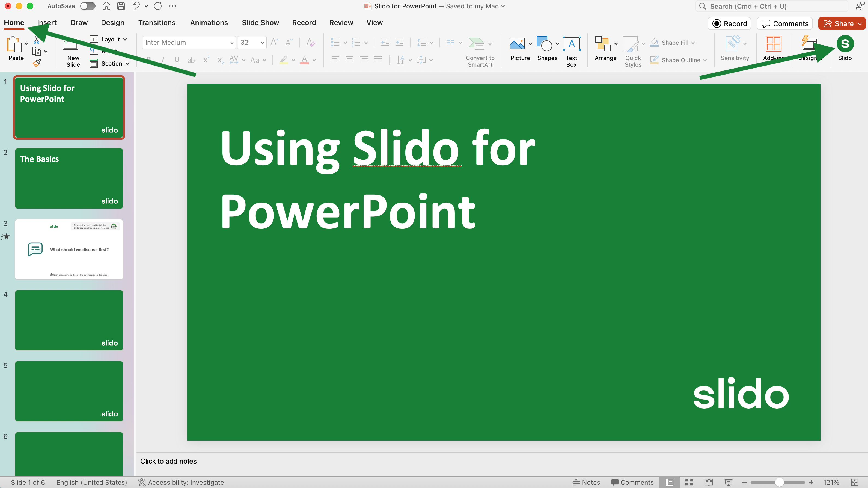
Task: Click Fit slide to window icon
Action: tap(855, 482)
